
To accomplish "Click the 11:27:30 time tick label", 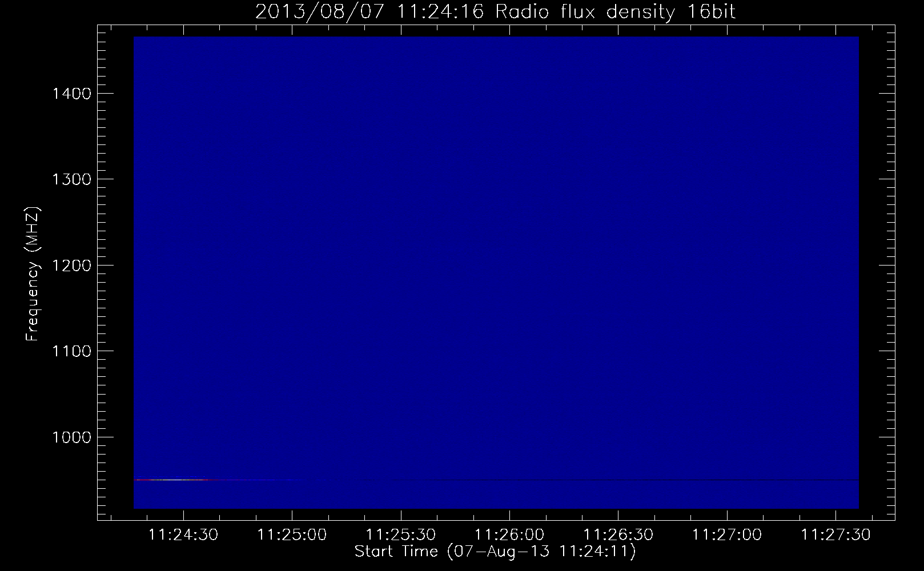I will [x=836, y=534].
